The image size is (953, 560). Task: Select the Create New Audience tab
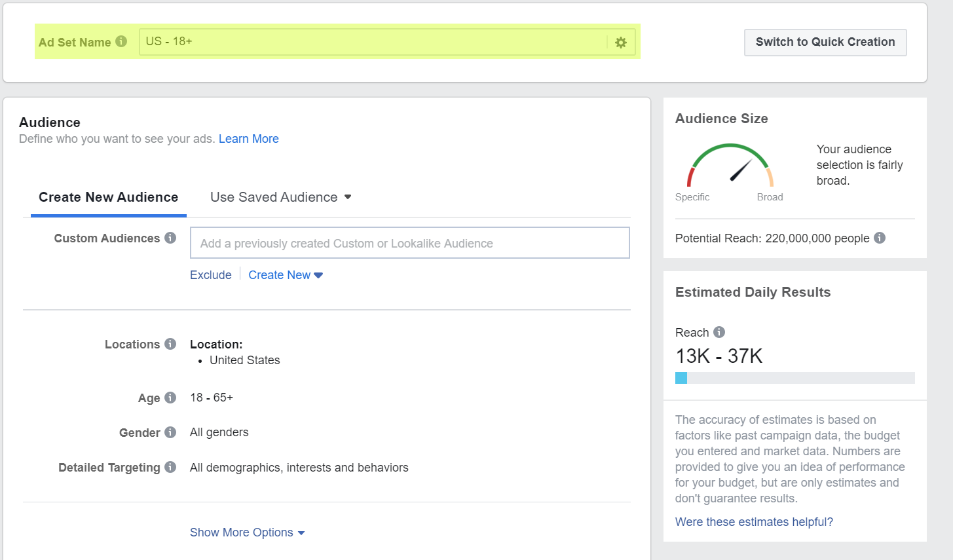tap(109, 197)
